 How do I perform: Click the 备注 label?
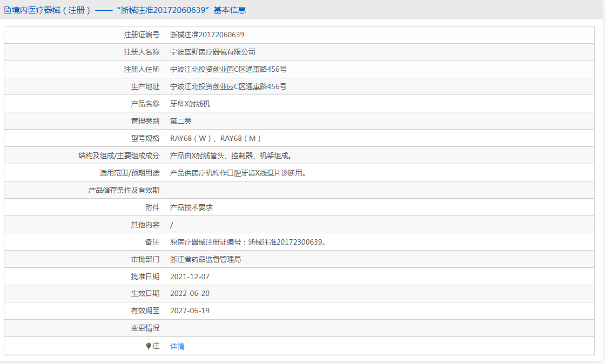click(x=152, y=242)
